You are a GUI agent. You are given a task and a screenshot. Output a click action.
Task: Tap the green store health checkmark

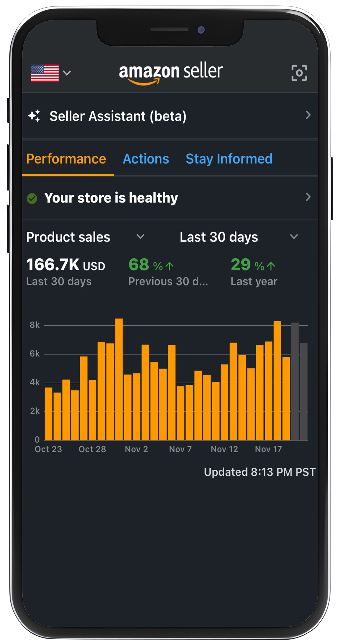coord(32,198)
